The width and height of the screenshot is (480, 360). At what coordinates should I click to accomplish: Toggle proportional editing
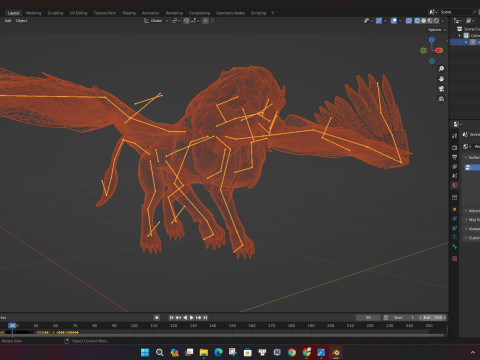click(206, 21)
